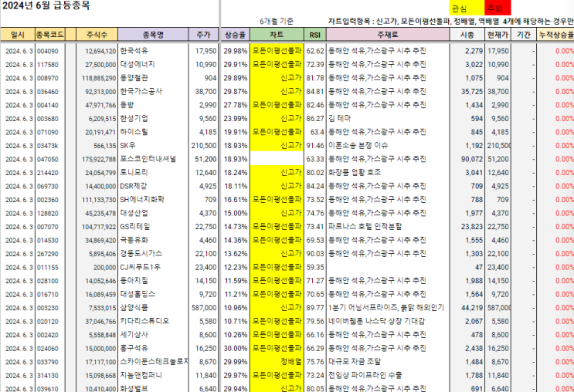This screenshot has height=392, width=574.
Task: Click the 차트 column header
Action: click(x=277, y=35)
